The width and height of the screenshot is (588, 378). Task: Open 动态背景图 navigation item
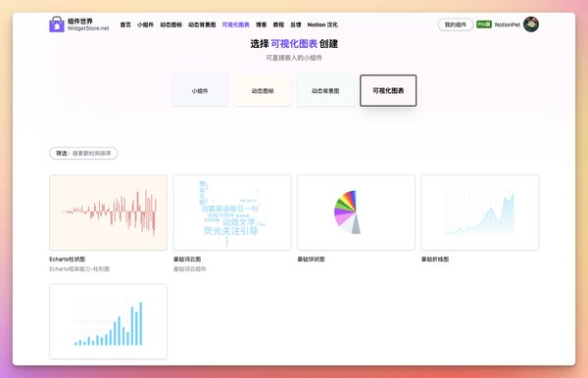pyautogui.click(x=202, y=24)
